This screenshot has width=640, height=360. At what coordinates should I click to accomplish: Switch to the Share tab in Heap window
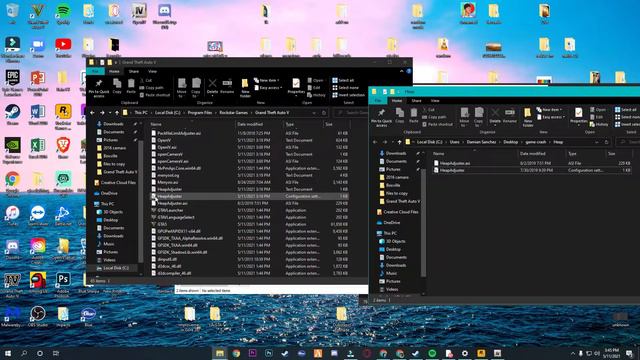click(416, 101)
